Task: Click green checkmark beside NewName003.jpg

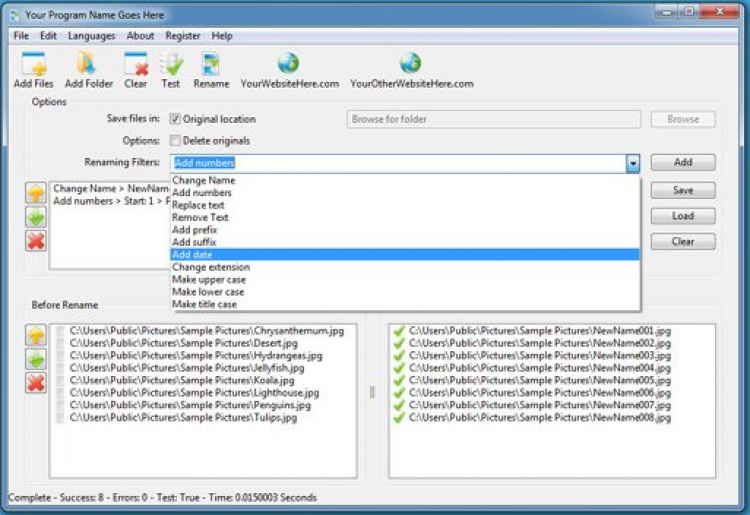Action: 398,356
